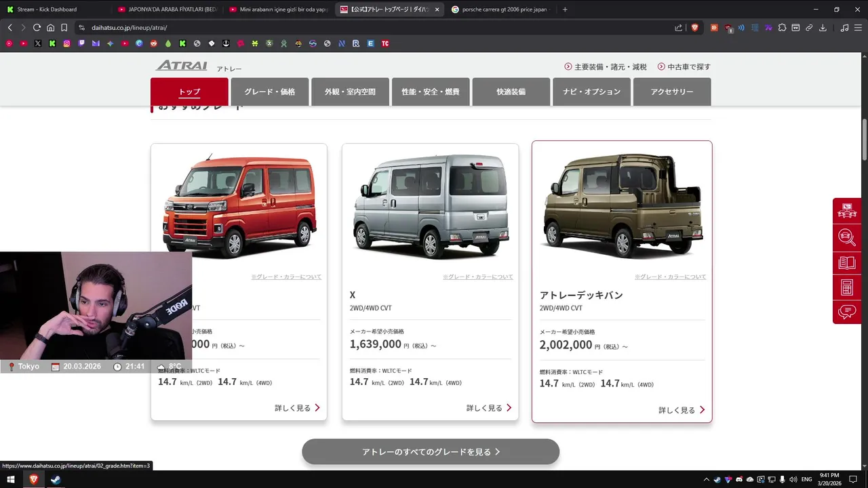Open the calculator estimate icon in side panel
Screen dimensions: 868x488
(x=847, y=287)
